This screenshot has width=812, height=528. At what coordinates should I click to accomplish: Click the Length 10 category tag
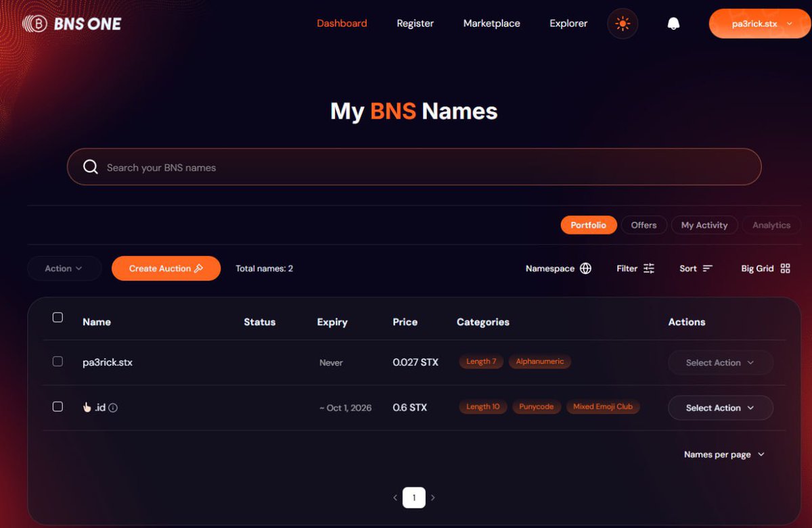[483, 407]
